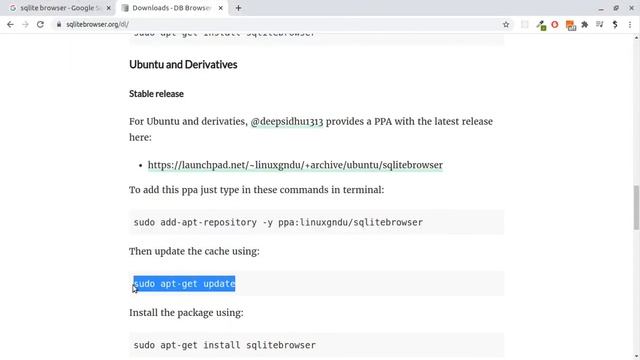This screenshot has width=640, height=360.
Task: Click the faded square extension icon
Action: [x=525, y=24]
